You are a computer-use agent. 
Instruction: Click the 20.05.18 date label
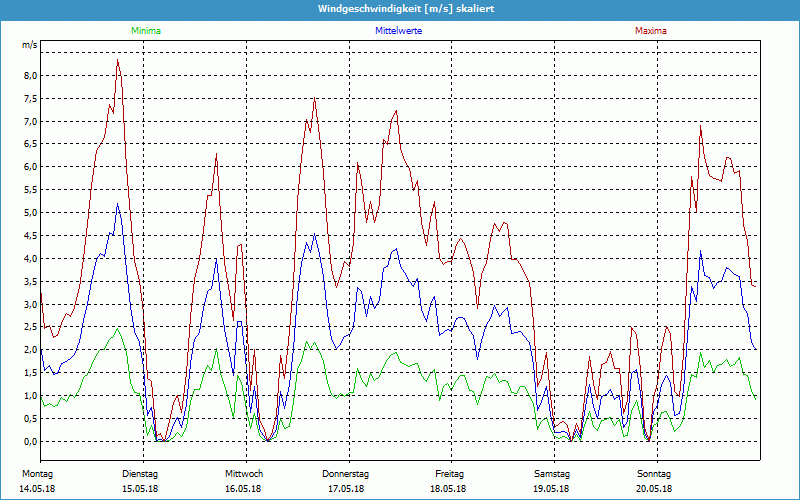pyautogui.click(x=654, y=489)
